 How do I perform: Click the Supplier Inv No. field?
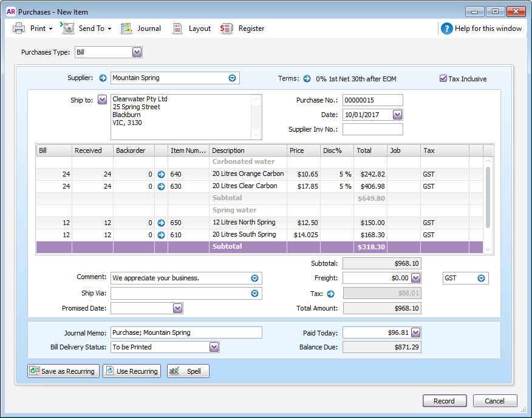point(372,129)
